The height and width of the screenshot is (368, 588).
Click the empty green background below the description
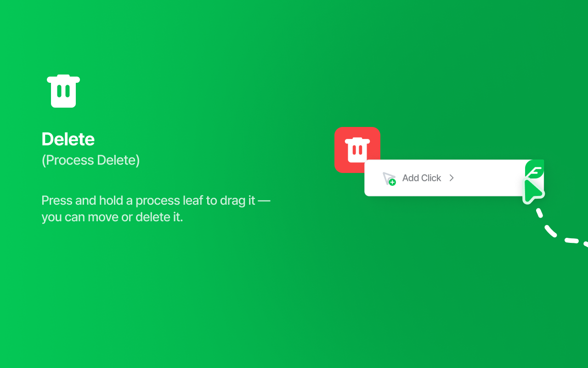(156, 294)
